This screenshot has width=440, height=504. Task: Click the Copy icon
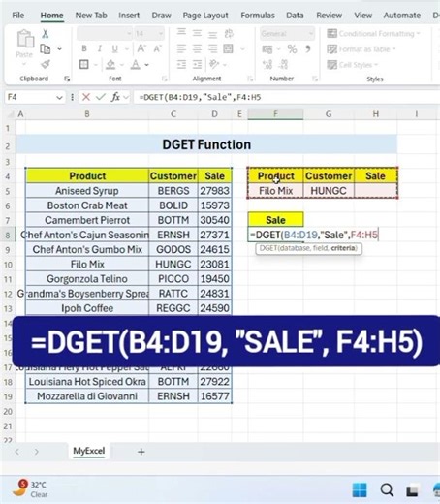tap(46, 49)
